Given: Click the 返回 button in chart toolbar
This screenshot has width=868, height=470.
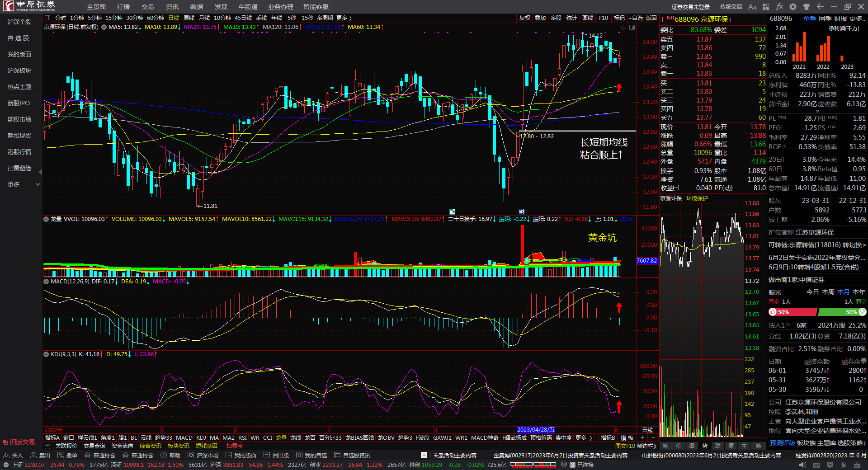Looking at the screenshot, I should tap(651, 18).
